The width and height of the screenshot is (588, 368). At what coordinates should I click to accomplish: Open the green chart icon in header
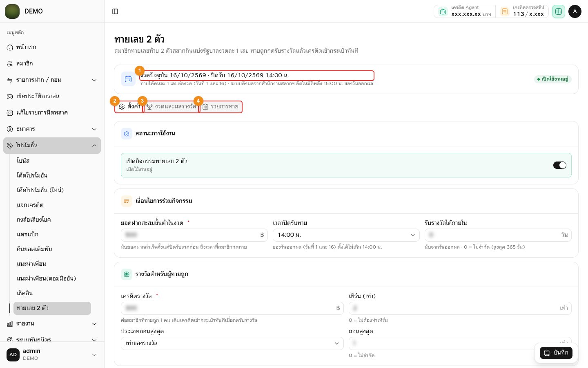(x=558, y=11)
